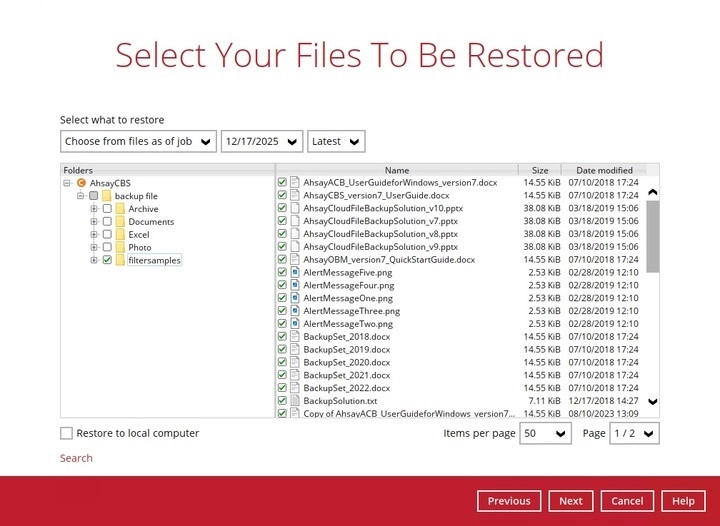Tick the Documents folder checkbox
The image size is (720, 526).
pyautogui.click(x=107, y=222)
